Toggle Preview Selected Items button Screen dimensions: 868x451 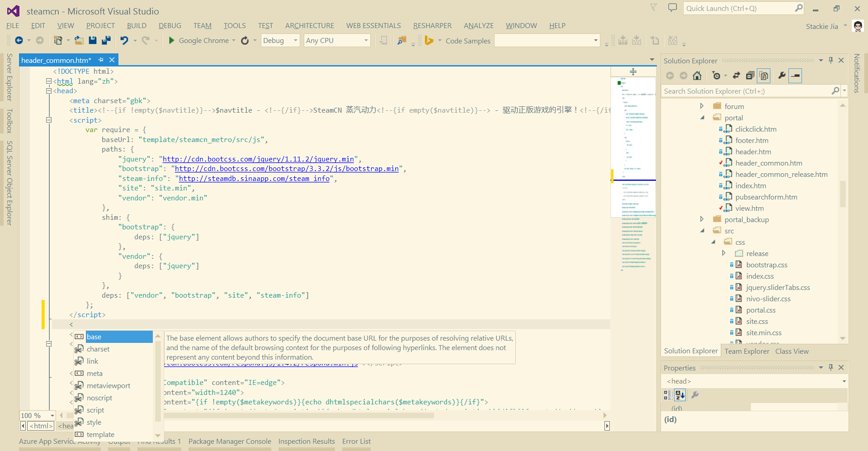tap(795, 76)
